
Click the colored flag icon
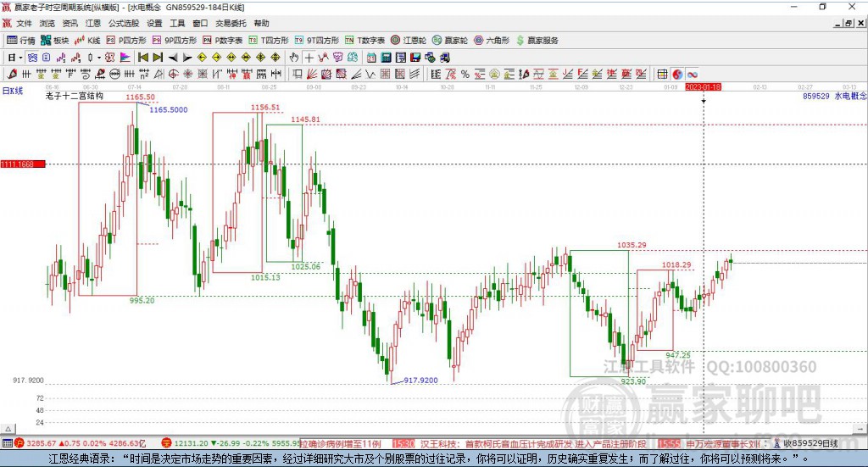tap(125, 58)
